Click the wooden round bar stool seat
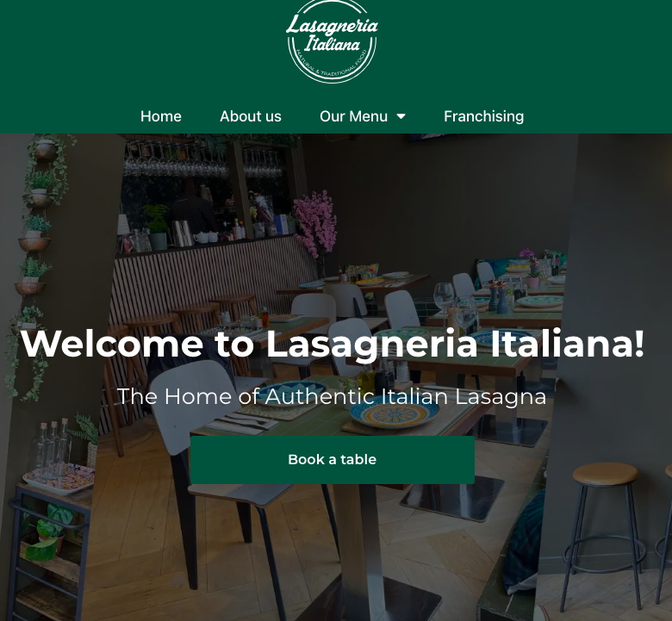Image resolution: width=672 pixels, height=621 pixels. [606, 473]
